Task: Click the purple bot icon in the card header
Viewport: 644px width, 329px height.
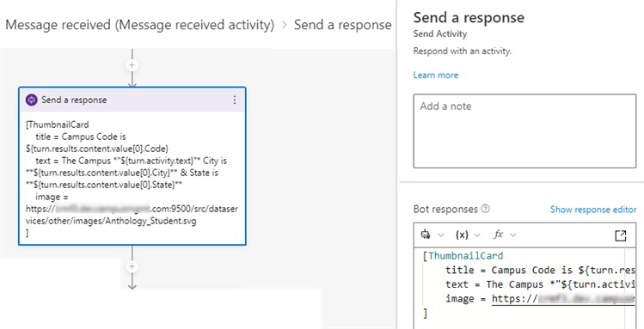Action: (x=31, y=100)
